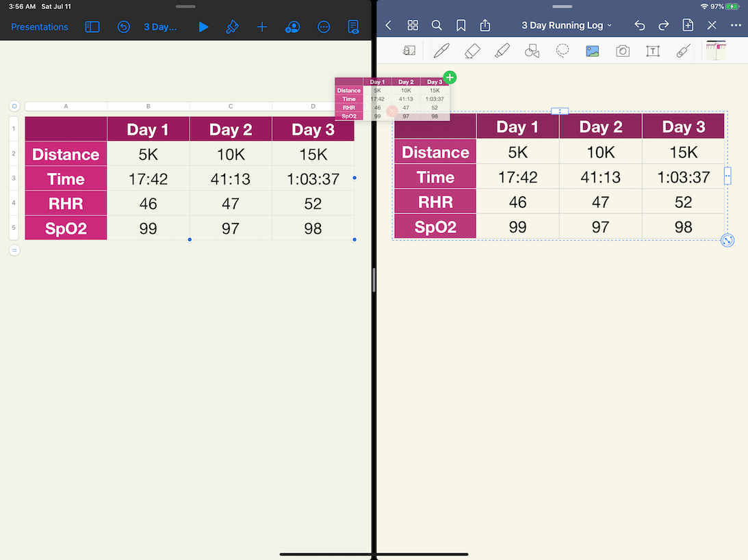Search within the running log notebook
The image size is (748, 560).
(x=437, y=25)
